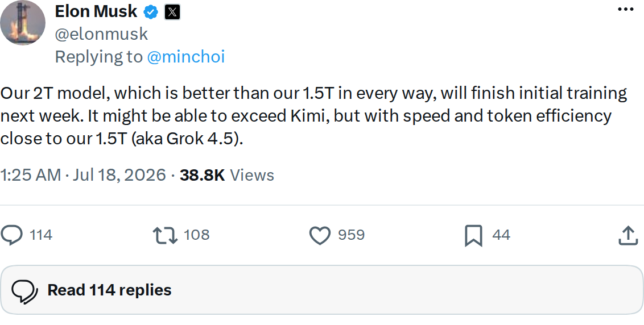Click the 108 reposts count
Image resolution: width=644 pixels, height=325 pixels.
[x=197, y=235]
